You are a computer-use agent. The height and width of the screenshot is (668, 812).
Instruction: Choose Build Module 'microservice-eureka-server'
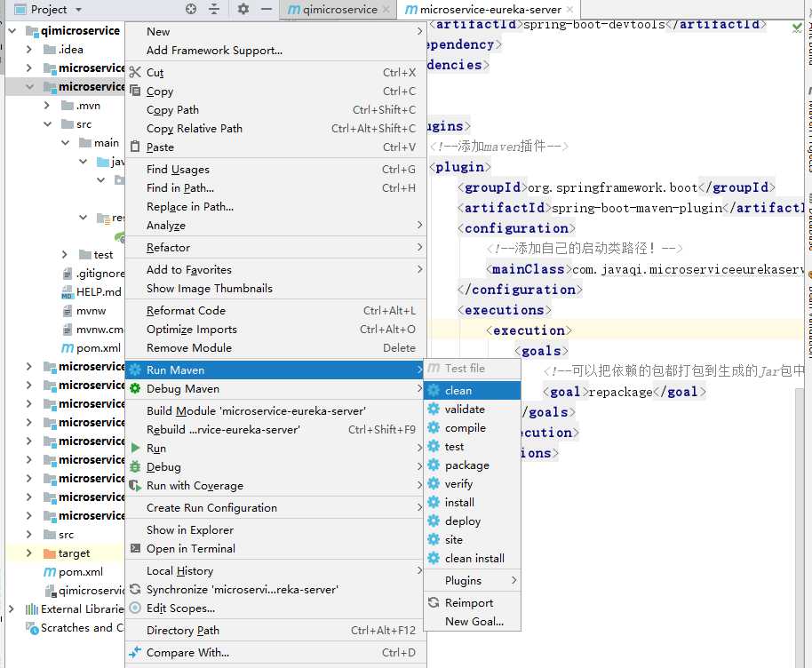point(276,410)
